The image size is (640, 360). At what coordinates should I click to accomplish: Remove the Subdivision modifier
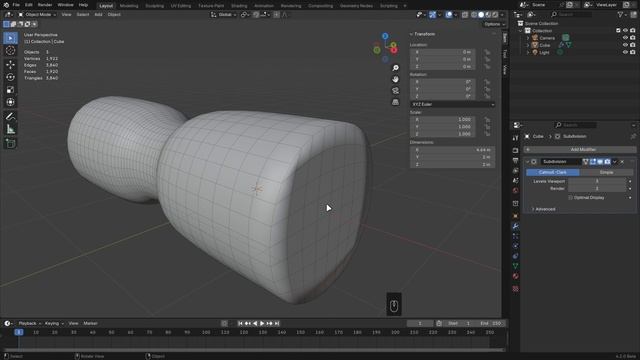pos(622,162)
